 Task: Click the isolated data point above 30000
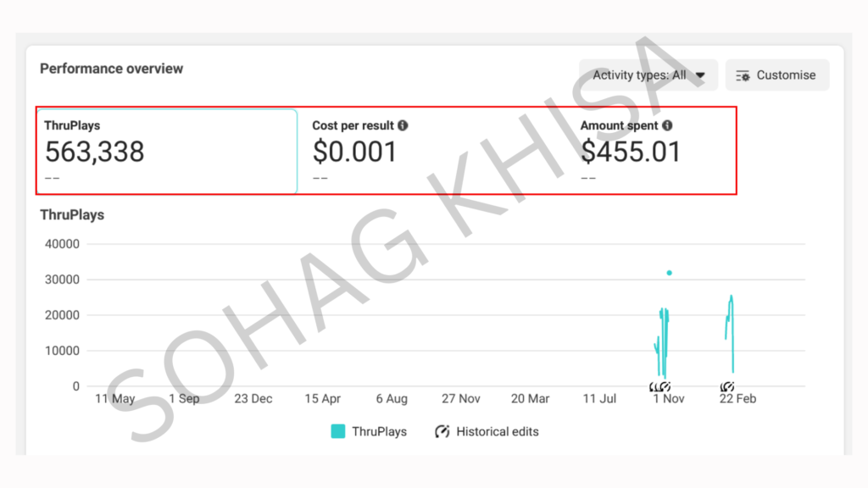tap(669, 273)
